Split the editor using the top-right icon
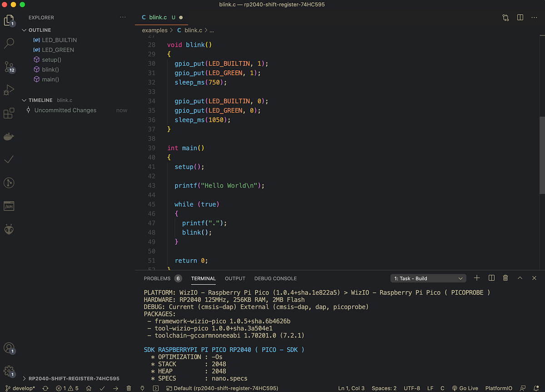The image size is (545, 392). [520, 17]
